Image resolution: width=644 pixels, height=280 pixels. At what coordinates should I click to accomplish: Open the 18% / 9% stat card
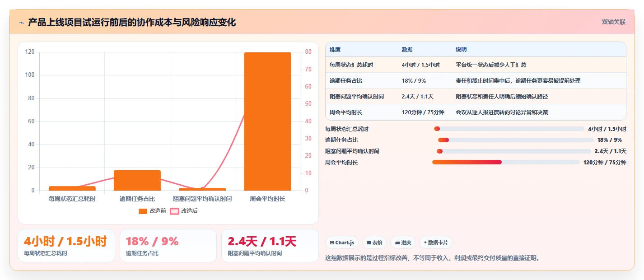[168, 246]
